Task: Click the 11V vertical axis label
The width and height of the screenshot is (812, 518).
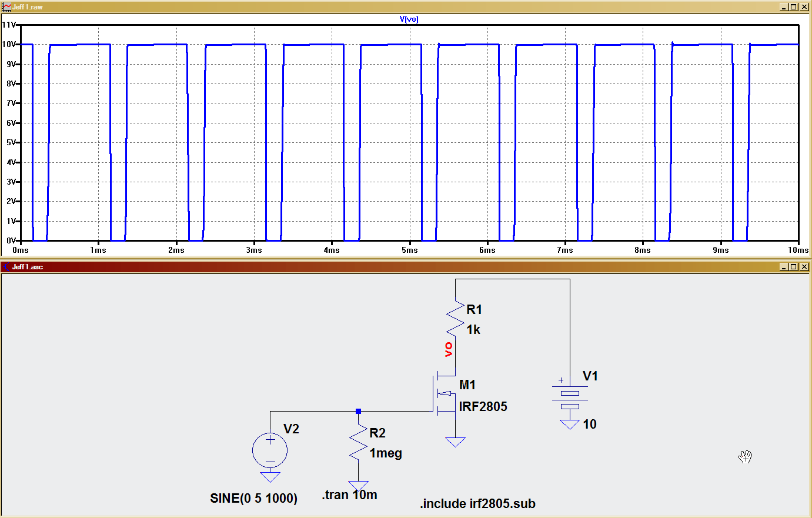Action: click(x=9, y=25)
